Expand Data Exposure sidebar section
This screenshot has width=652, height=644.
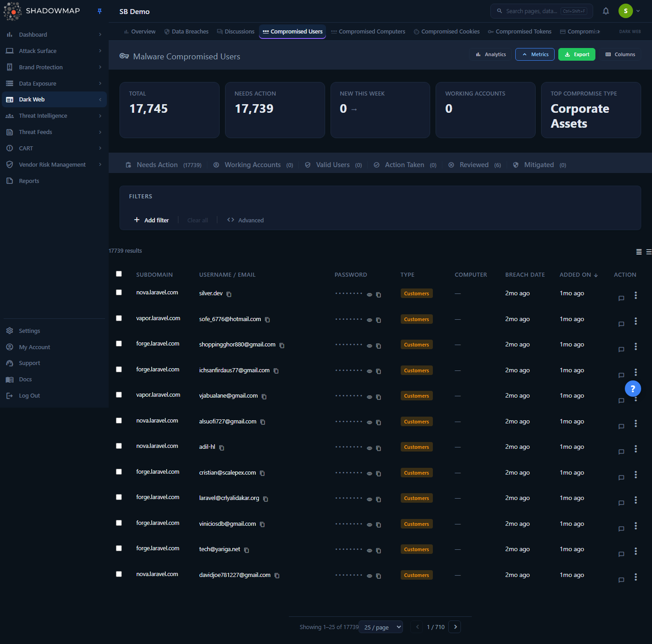tap(54, 83)
